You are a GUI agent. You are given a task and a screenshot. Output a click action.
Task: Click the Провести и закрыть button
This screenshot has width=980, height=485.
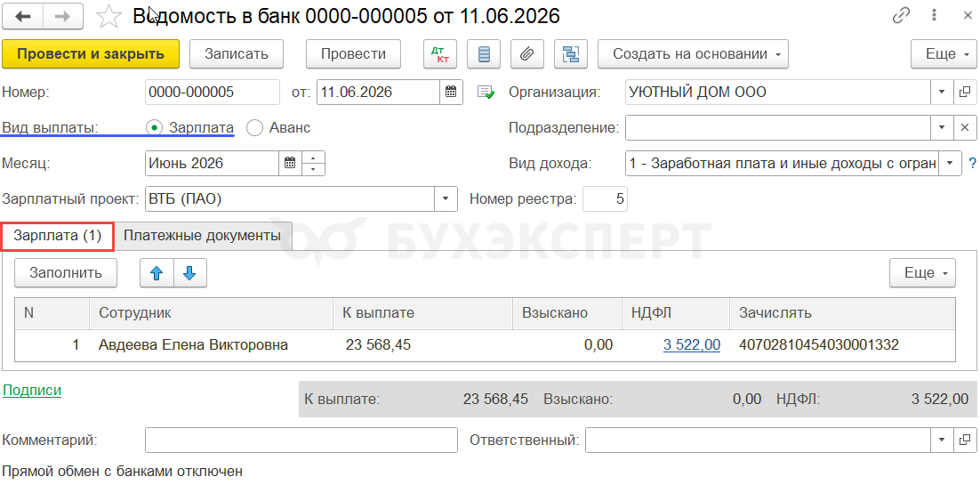click(91, 54)
